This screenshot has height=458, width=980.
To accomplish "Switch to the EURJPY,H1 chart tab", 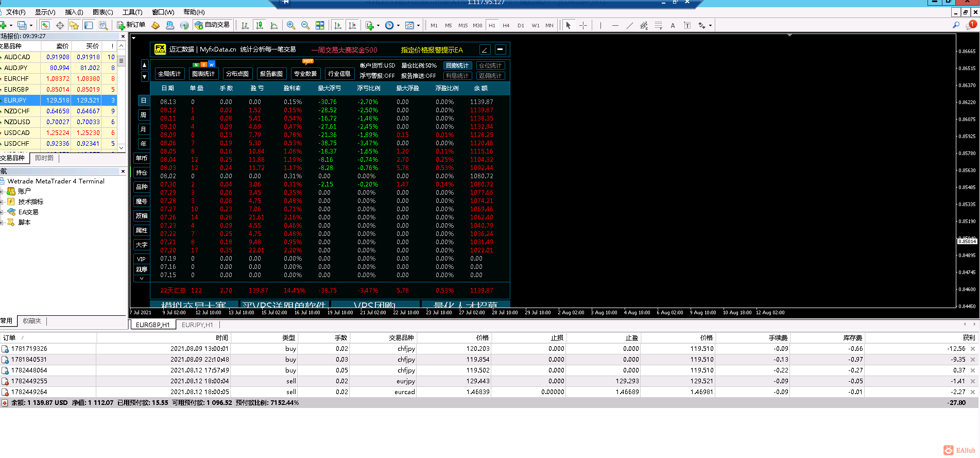I will 197,325.
